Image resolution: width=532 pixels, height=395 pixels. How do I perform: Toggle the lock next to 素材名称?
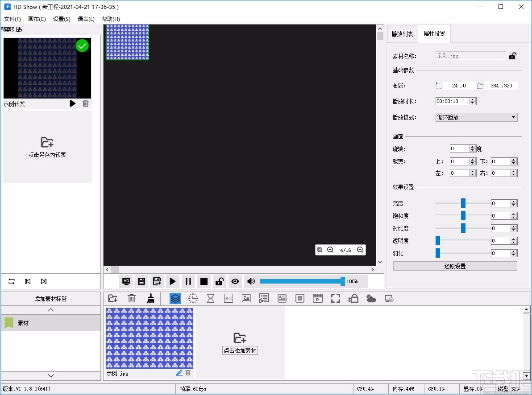pos(513,56)
